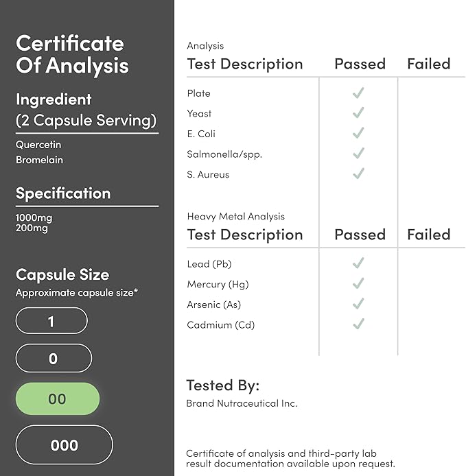The height and width of the screenshot is (476, 466).
Task: Click the Yeast test passed checkmark
Action: pyautogui.click(x=358, y=113)
